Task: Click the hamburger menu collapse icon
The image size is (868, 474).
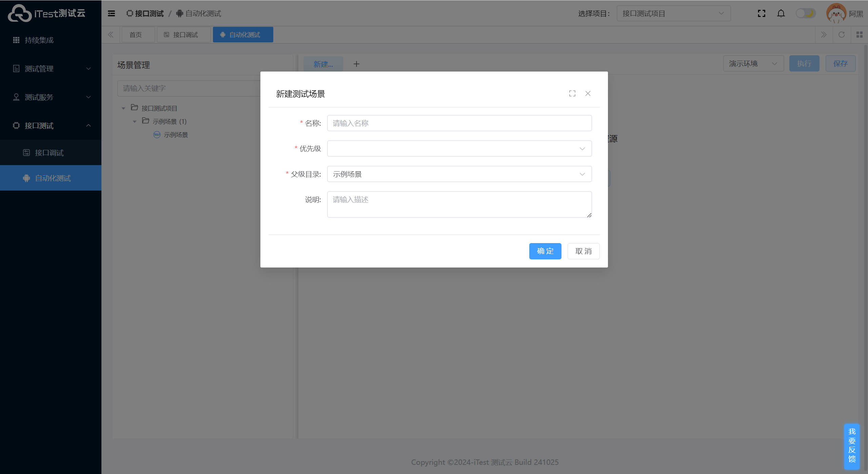Action: (111, 14)
